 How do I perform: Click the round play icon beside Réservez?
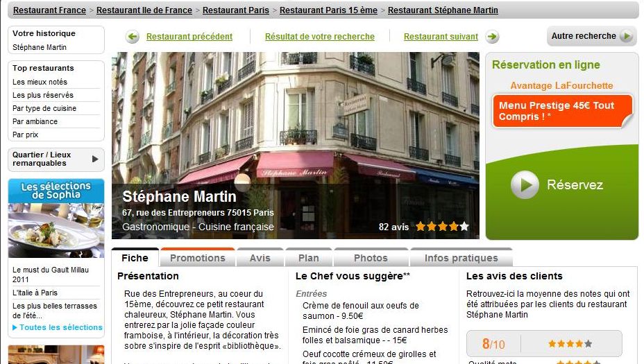[525, 184]
